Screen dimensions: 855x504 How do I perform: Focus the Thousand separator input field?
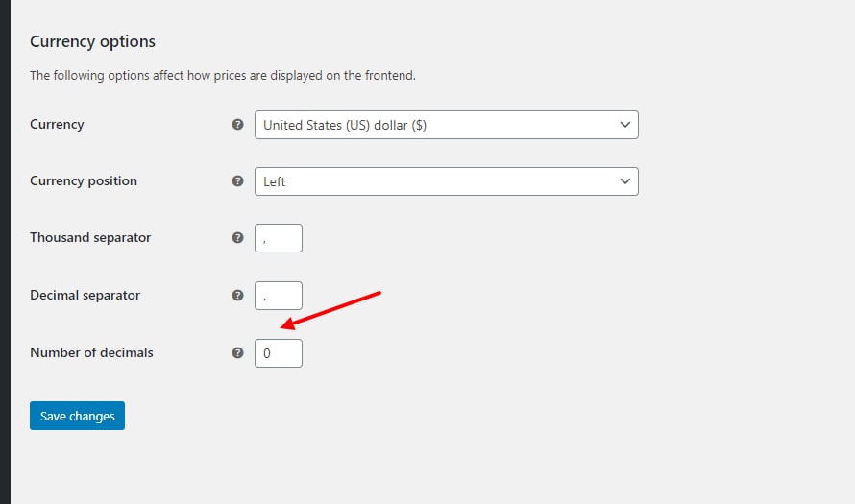point(278,238)
